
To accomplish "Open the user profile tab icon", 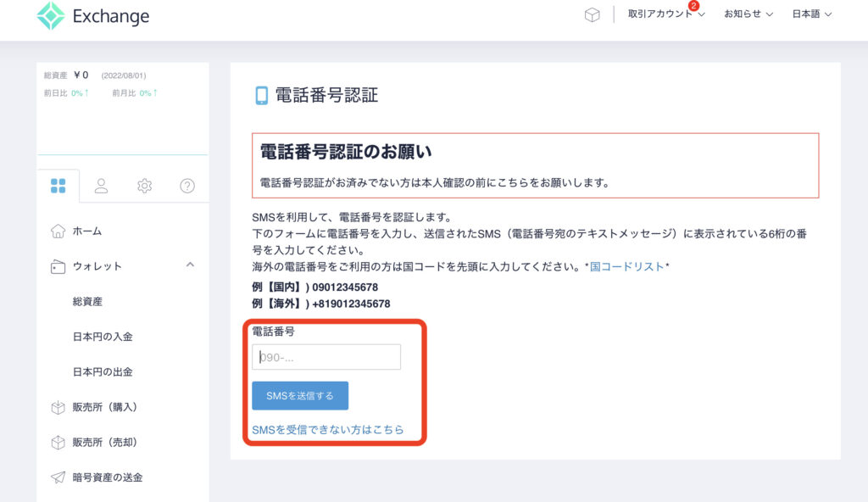I will pos(101,186).
